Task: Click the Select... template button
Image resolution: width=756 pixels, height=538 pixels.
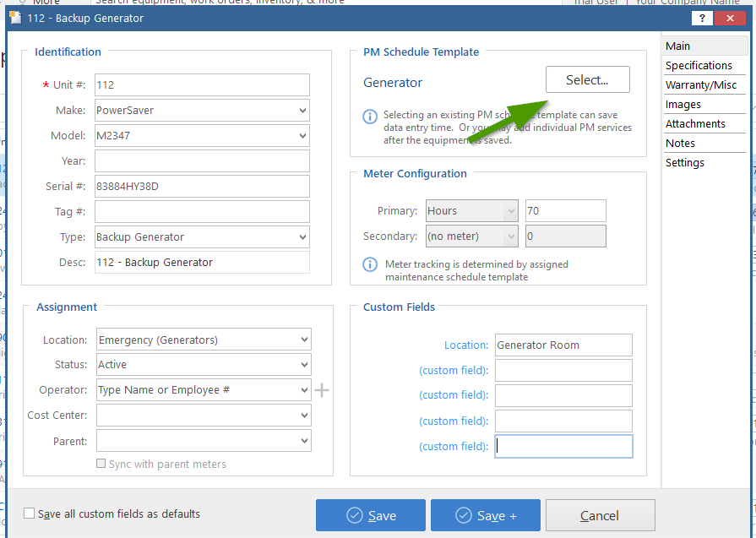Action: coord(588,79)
